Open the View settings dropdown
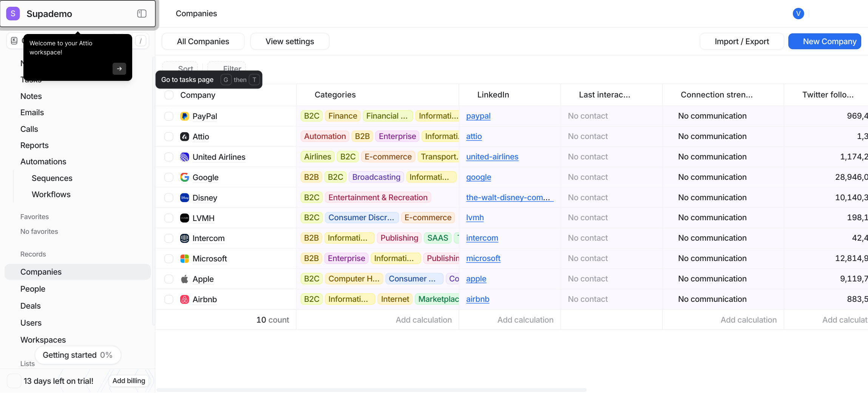This screenshot has width=868, height=408. point(290,41)
